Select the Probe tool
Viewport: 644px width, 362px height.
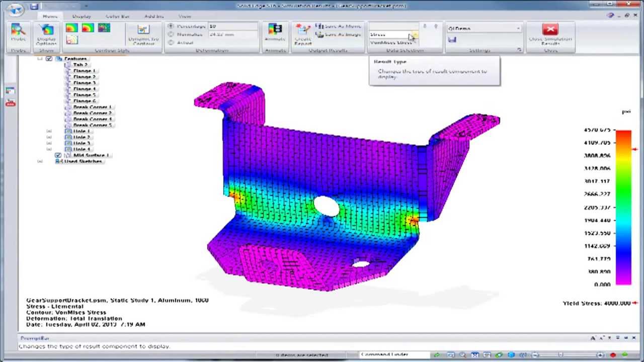tap(18, 33)
